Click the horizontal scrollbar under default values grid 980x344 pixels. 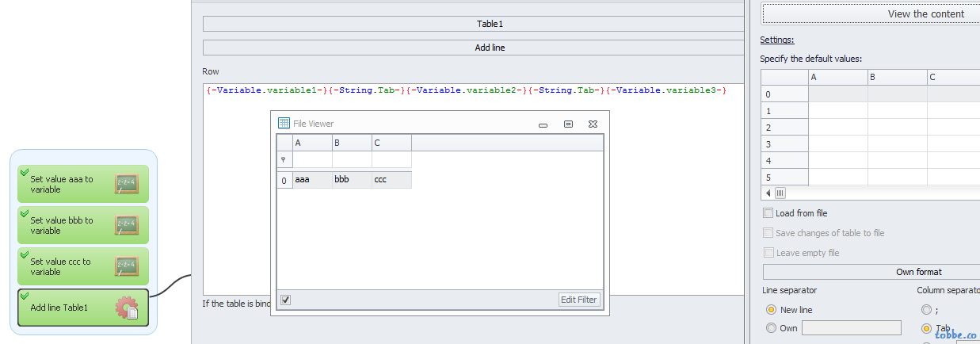coord(871,193)
